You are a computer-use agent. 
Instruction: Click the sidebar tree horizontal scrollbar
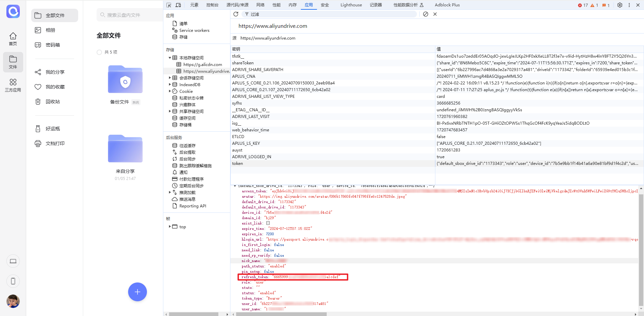194,314
